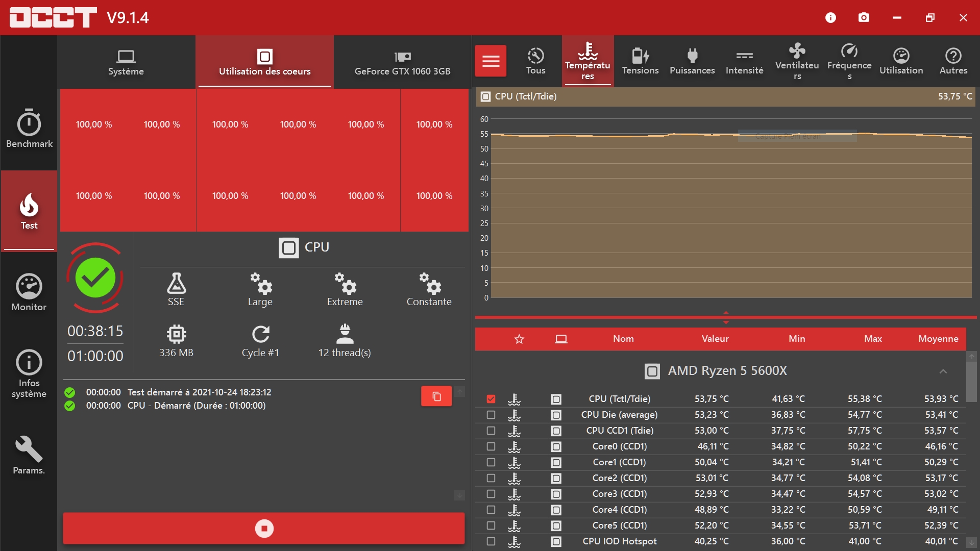Collapse the AMD Ryzen 5 5600X group
Viewport: 980px width, 551px height.
pyautogui.click(x=943, y=371)
